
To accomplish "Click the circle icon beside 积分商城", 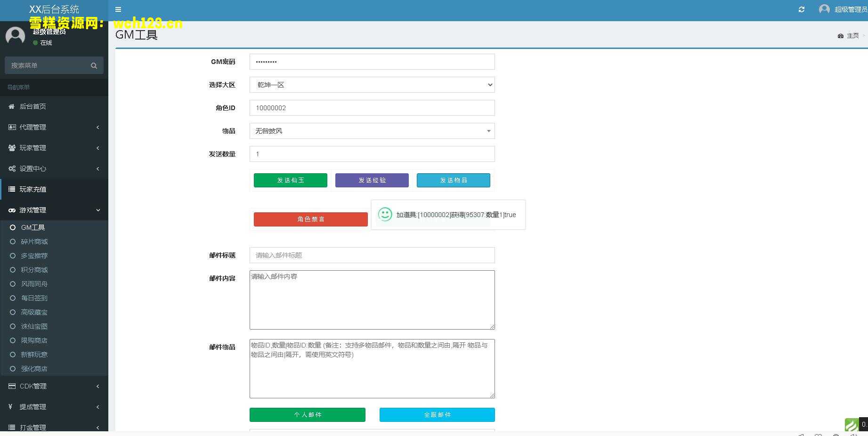I will coord(13,270).
